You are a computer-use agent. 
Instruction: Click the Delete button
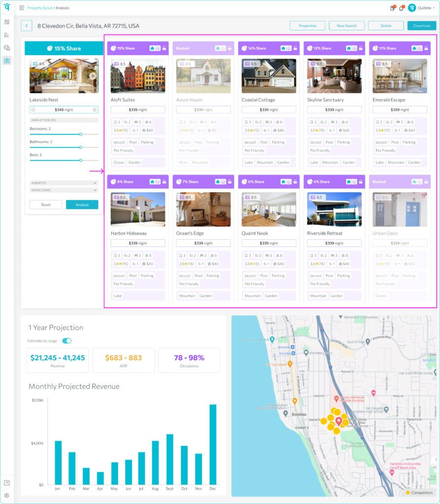(x=386, y=26)
